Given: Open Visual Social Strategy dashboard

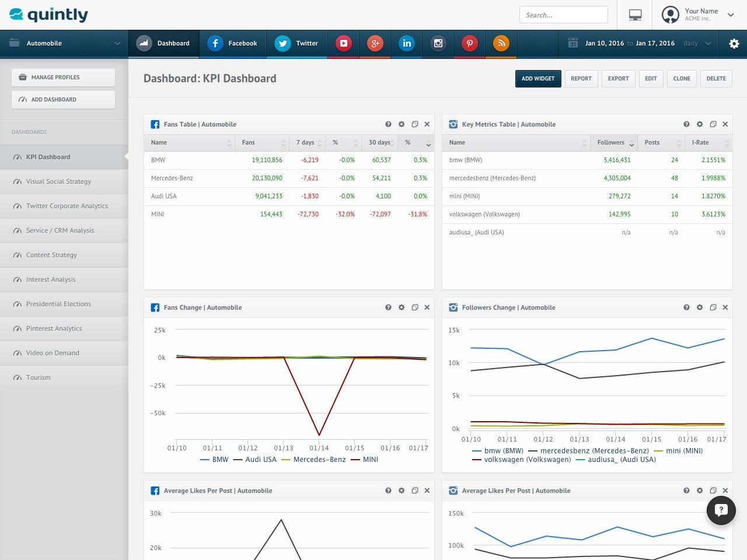Looking at the screenshot, I should point(64,181).
